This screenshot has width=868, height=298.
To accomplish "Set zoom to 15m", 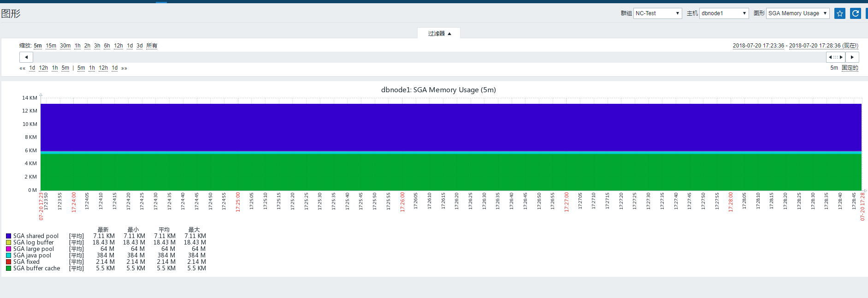I will click(x=51, y=46).
